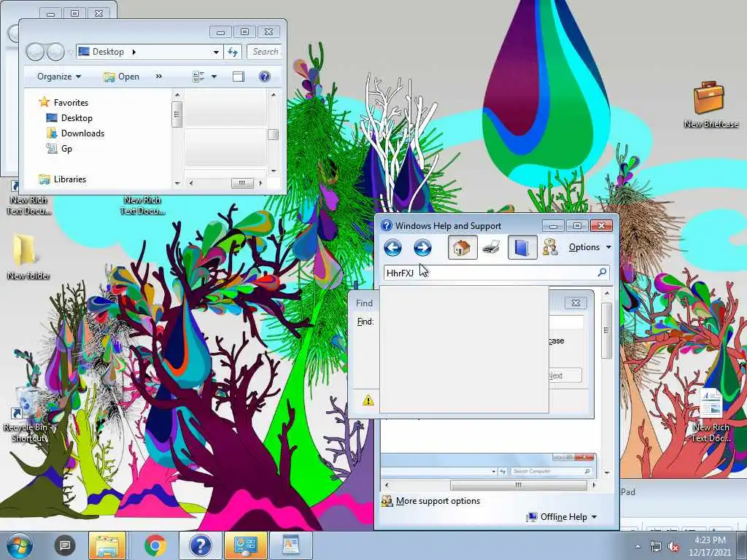Screen dimensions: 747x560
Task: Change view icon in Explorer toolbar
Action: (198, 77)
